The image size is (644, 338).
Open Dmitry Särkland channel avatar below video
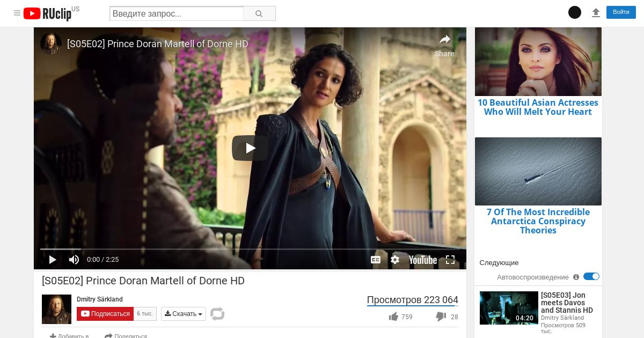pos(56,309)
